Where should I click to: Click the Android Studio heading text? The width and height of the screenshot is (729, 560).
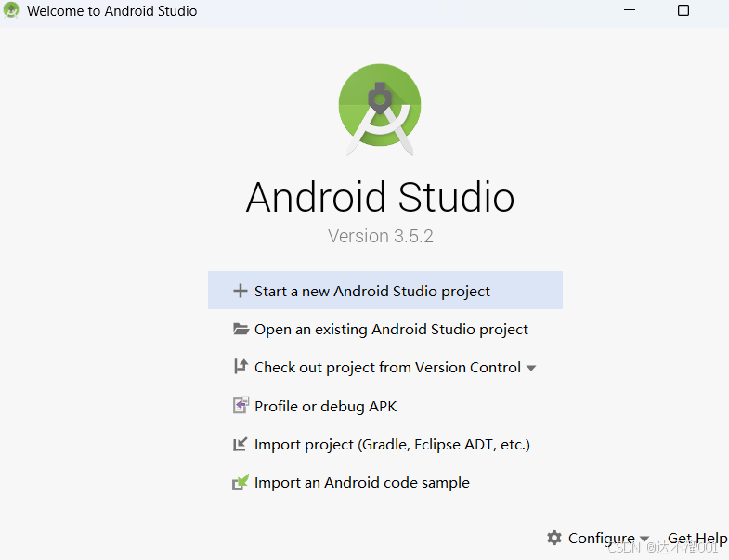pyautogui.click(x=381, y=197)
